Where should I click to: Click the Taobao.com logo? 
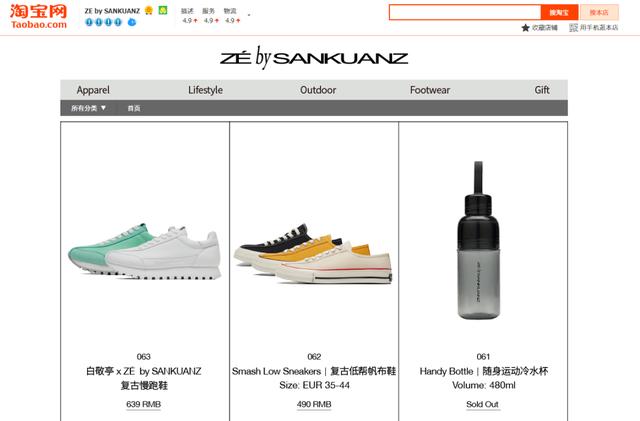click(x=38, y=16)
